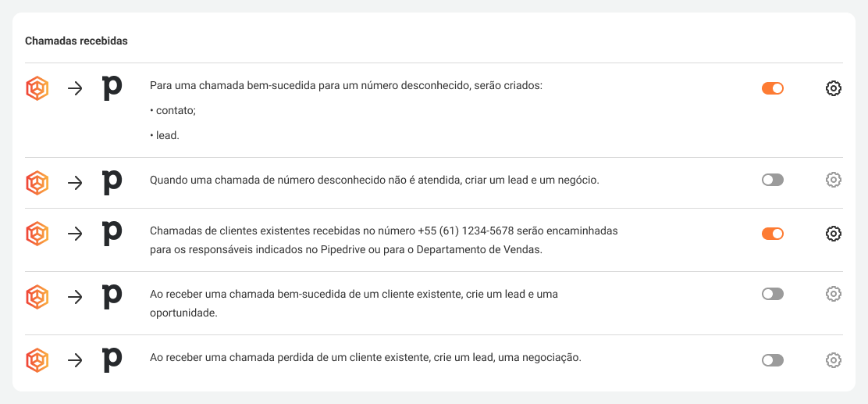
Task: Open gear settings for +55 (61) 1234-5678 routing rule
Action: [x=833, y=234]
